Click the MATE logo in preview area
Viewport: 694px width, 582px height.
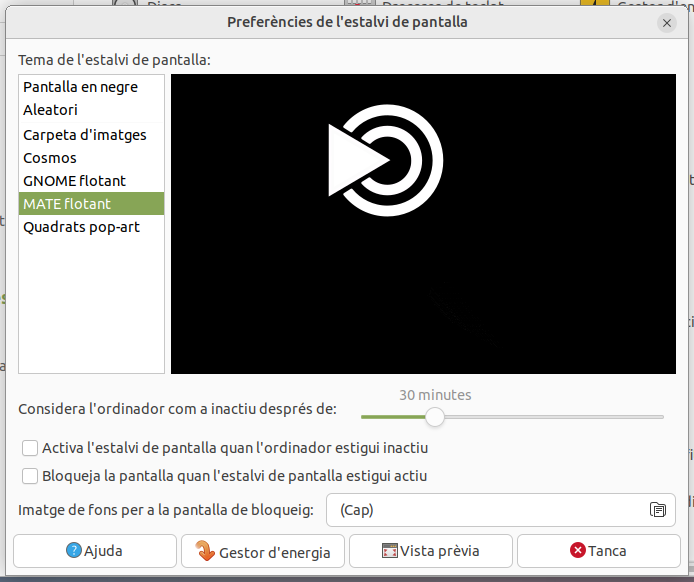[385, 160]
